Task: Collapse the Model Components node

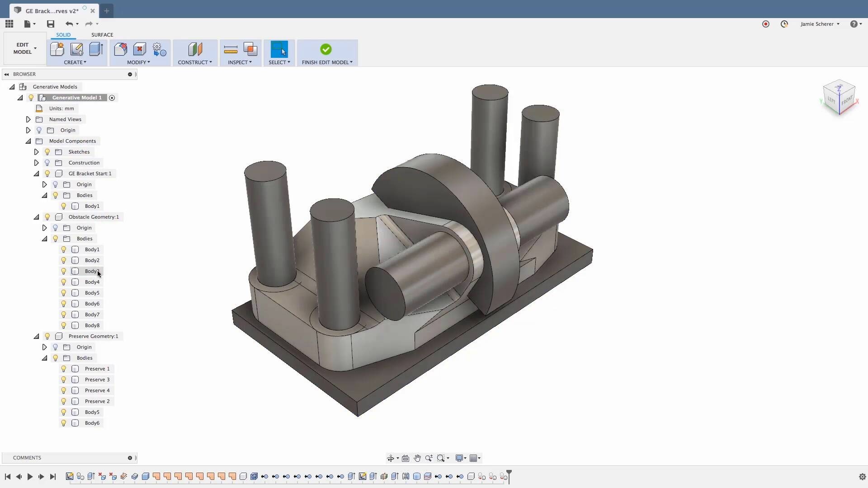Action: [28, 141]
